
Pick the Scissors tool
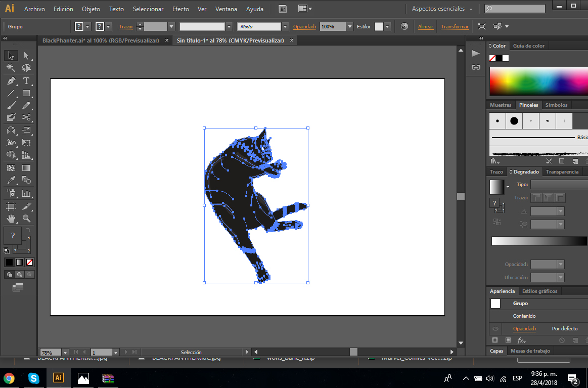[26, 118]
